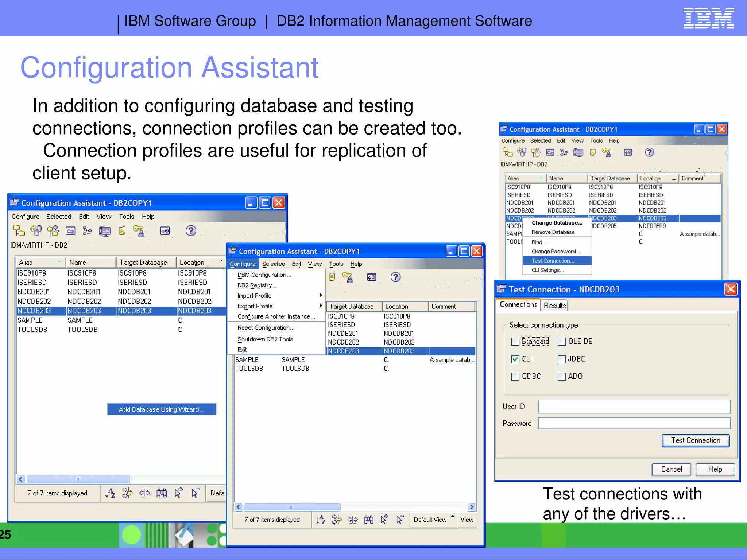The image size is (747, 560).
Task: Click yellow notepad icon in left window toolbar
Action: (122, 231)
